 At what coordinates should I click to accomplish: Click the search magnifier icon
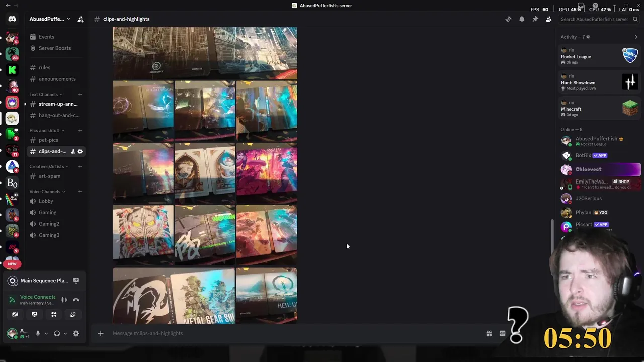[635, 19]
